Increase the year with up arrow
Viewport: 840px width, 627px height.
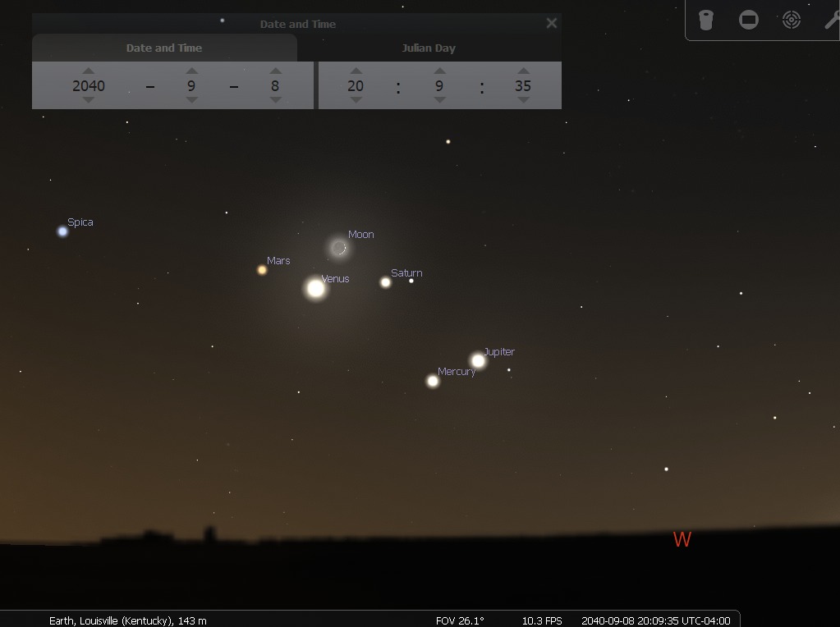coord(89,71)
